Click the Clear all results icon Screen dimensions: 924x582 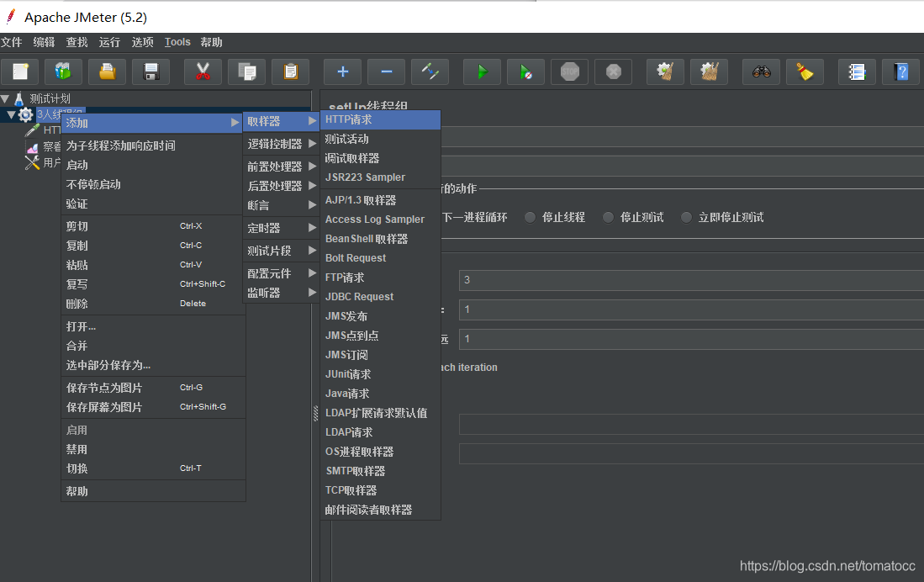(x=709, y=72)
